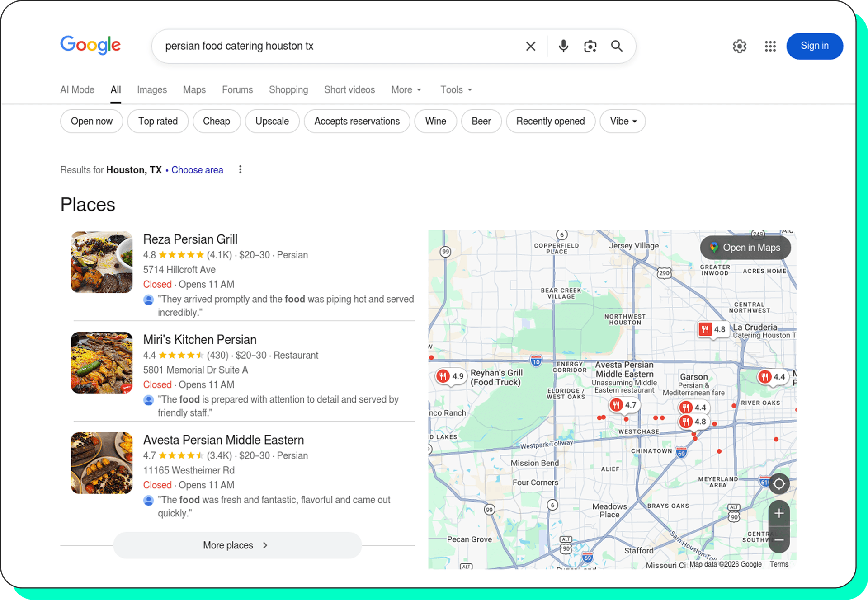Open the More places button

pos(237,545)
